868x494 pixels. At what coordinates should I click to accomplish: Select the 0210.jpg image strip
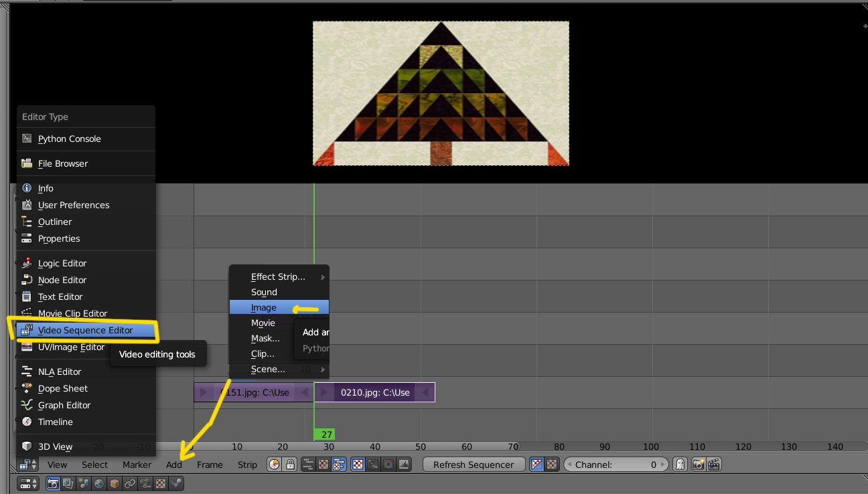coord(375,392)
